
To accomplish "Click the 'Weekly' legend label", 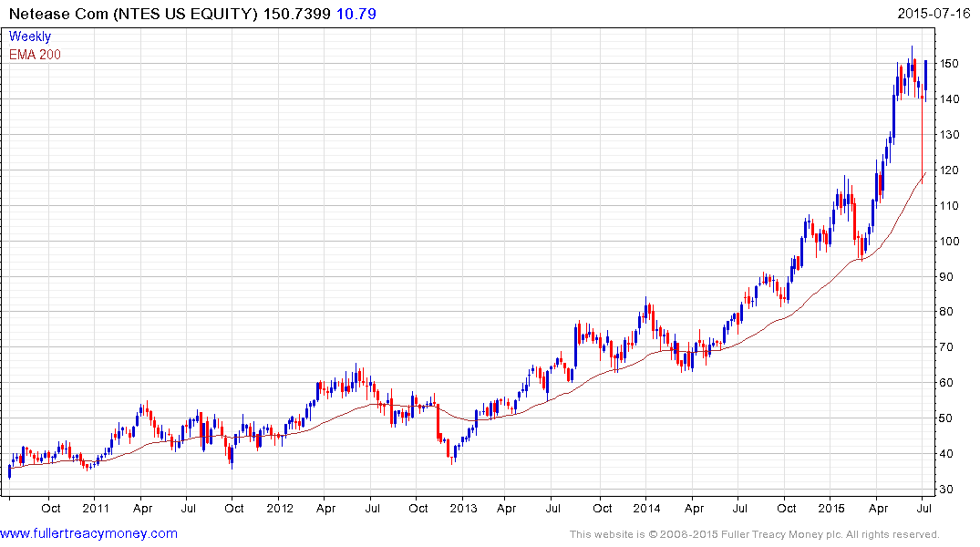I will pos(30,36).
